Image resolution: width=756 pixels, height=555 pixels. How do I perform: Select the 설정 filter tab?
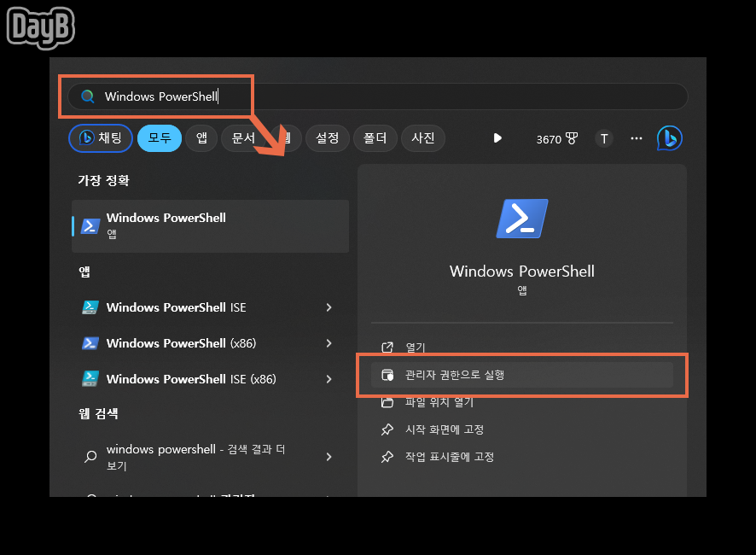click(x=328, y=138)
